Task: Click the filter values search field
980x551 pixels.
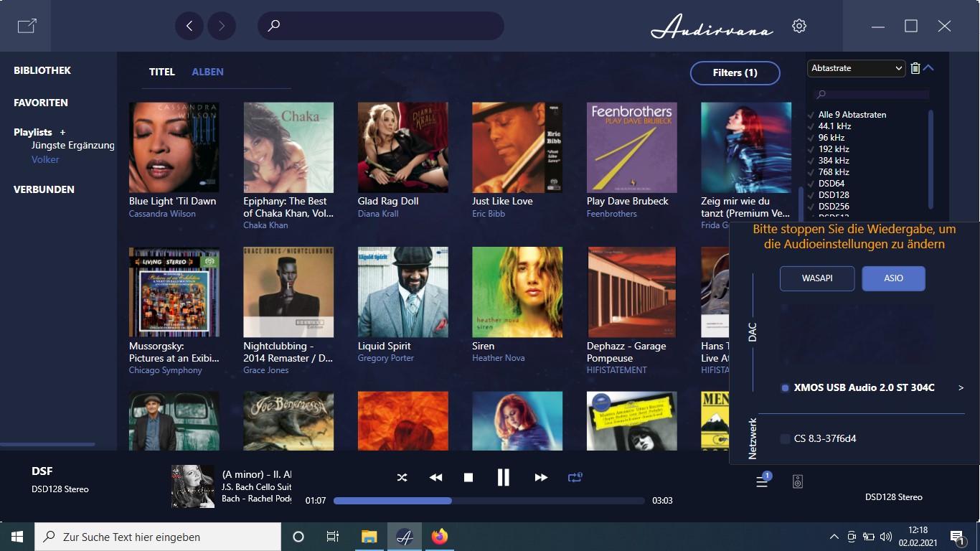Action: tap(872, 94)
